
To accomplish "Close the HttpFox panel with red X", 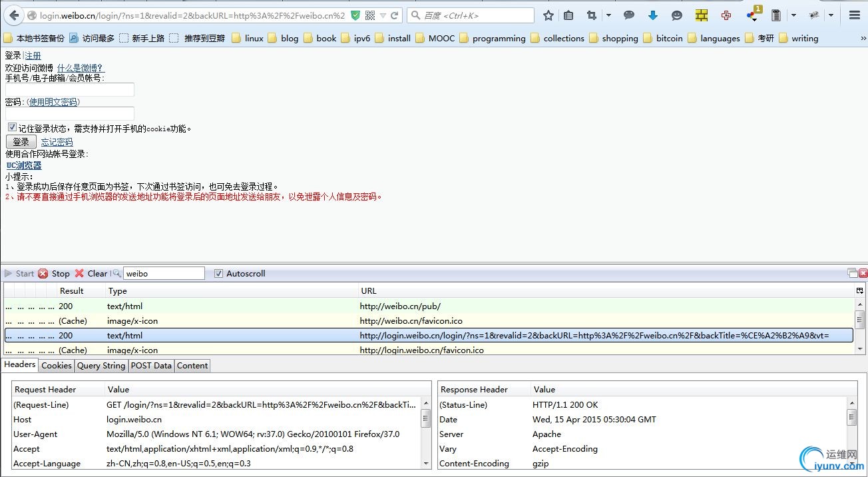I will tap(863, 273).
